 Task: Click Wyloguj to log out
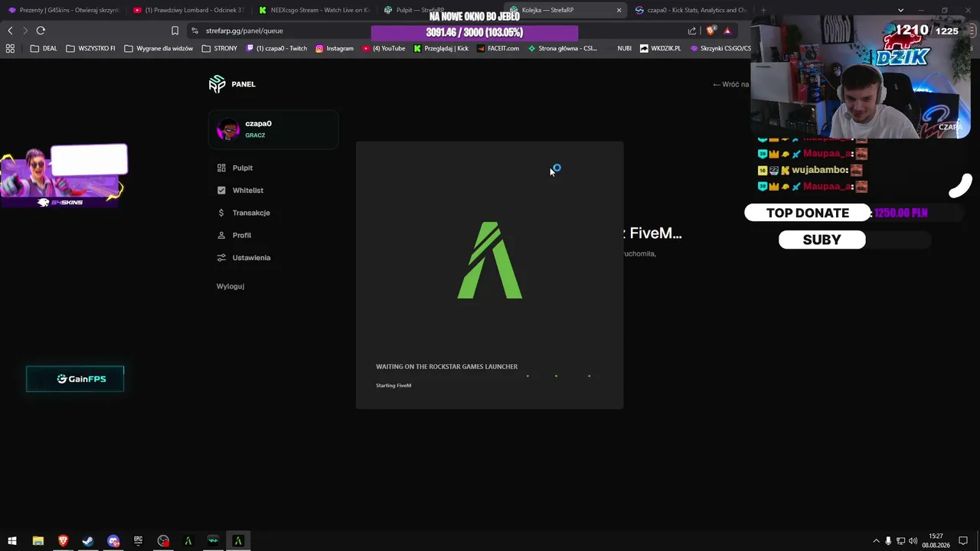pyautogui.click(x=230, y=286)
